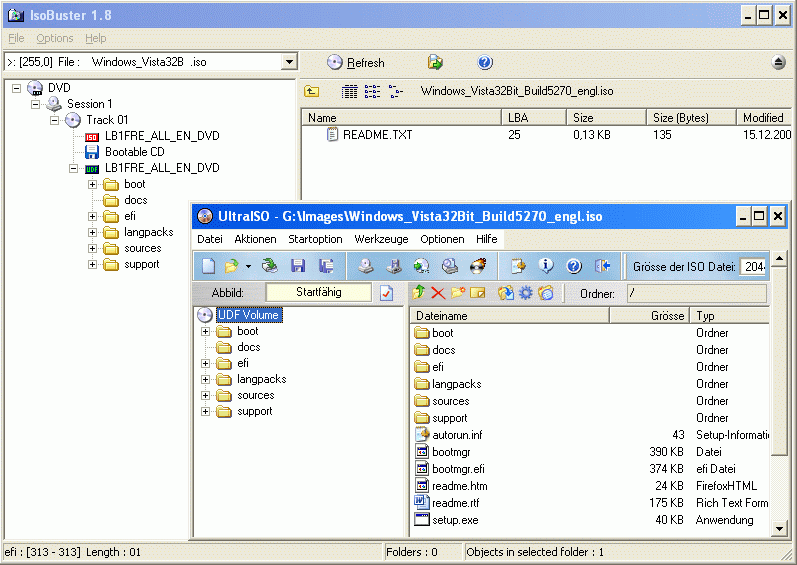
Task: Click the save-as icon in UltraISO toolbar
Action: coord(326,266)
